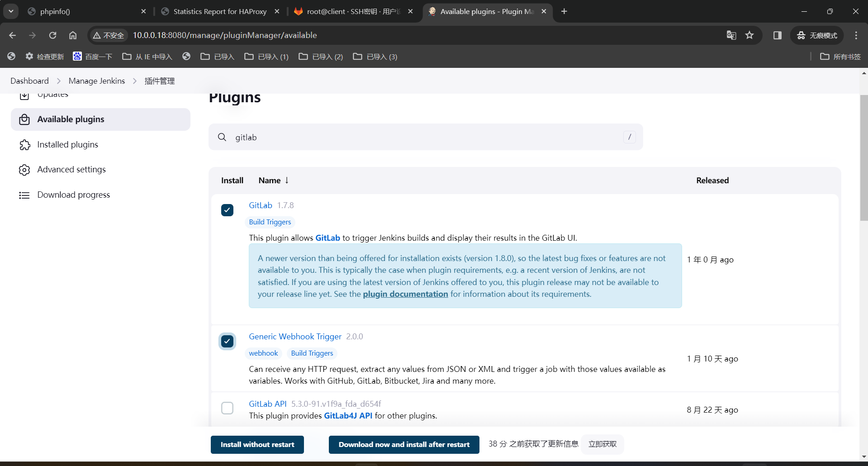Click the 不安全 security warning indicator
Image resolution: width=868 pixels, height=466 pixels.
pos(109,35)
